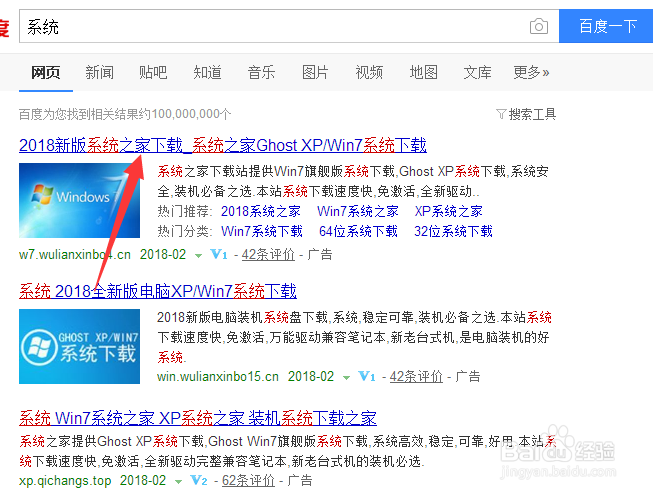Click the win.wulianxinbo15.cn URL
Screen dimensions: 653x495
pos(218,376)
